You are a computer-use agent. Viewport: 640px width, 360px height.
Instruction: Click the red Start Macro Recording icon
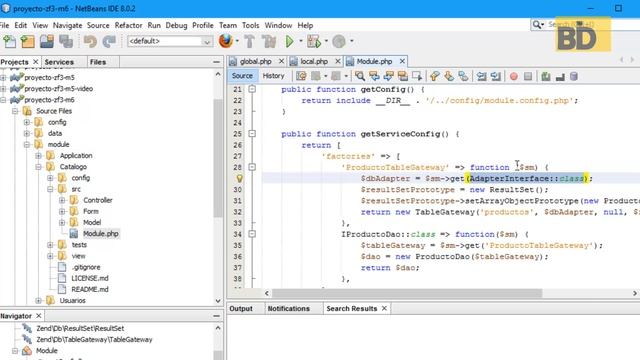[x=514, y=76]
